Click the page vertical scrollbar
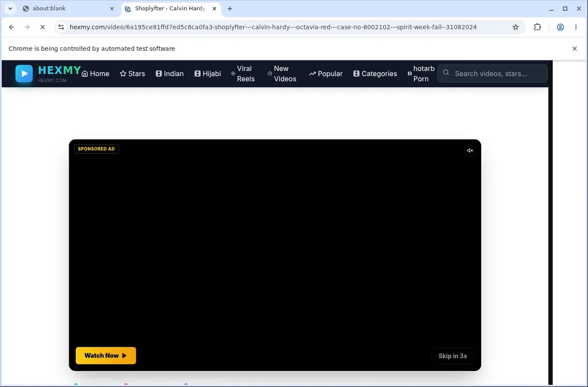The height and width of the screenshot is (387, 588). pos(550,223)
